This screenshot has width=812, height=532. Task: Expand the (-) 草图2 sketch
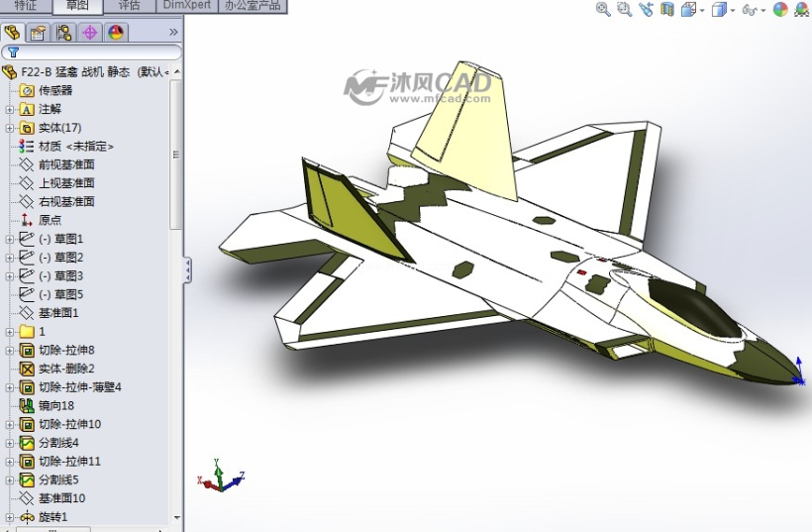click(x=9, y=258)
